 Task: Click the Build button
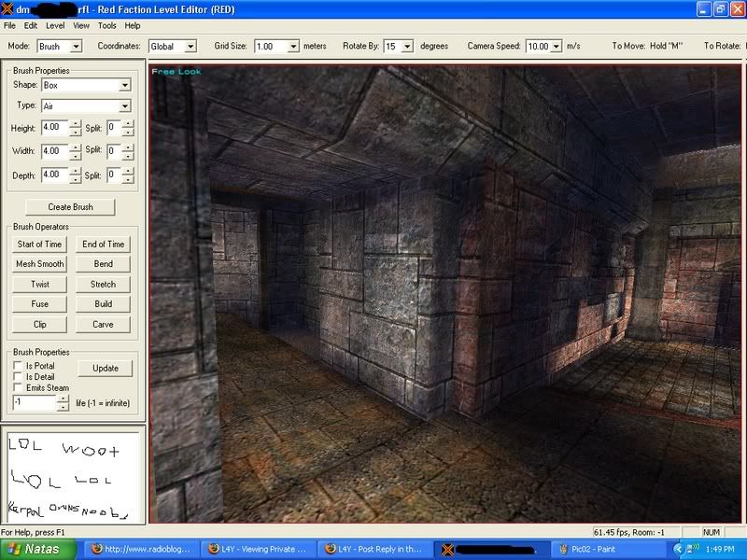click(x=103, y=304)
